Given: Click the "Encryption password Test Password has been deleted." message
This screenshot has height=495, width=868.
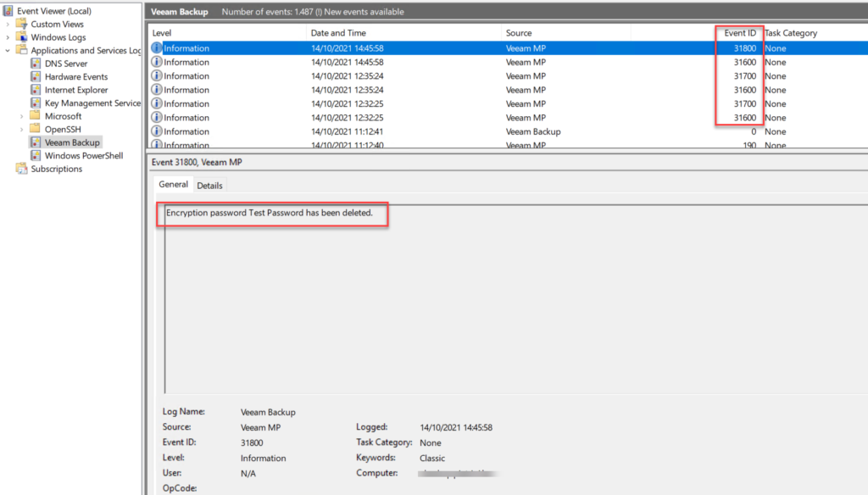Looking at the screenshot, I should point(270,213).
